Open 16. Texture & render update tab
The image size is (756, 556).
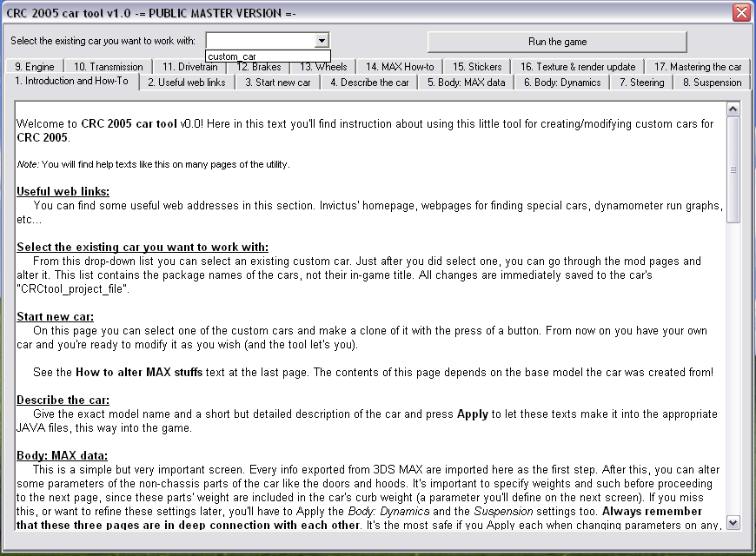coord(578,67)
